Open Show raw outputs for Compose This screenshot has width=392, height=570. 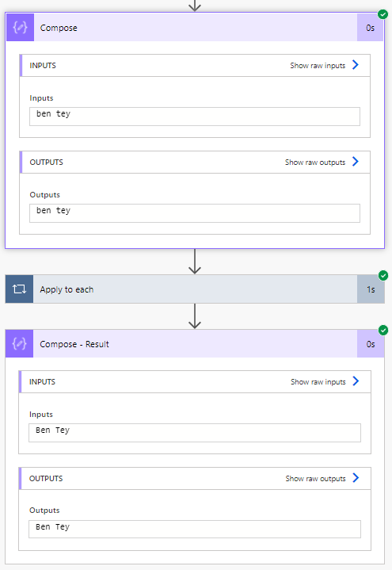coord(315,163)
